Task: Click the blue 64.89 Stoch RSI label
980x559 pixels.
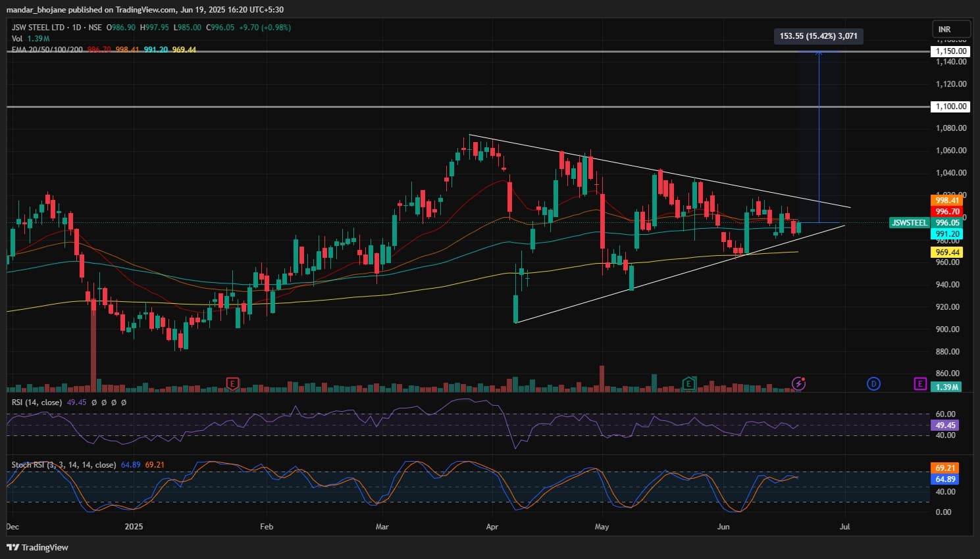Action: click(945, 479)
